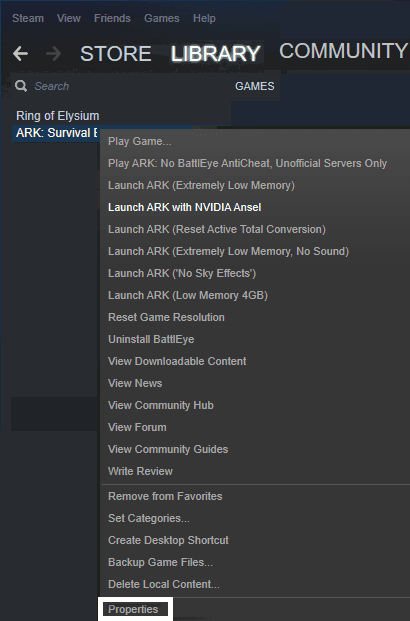Open the Friends menu
The height and width of the screenshot is (621, 410).
point(112,18)
